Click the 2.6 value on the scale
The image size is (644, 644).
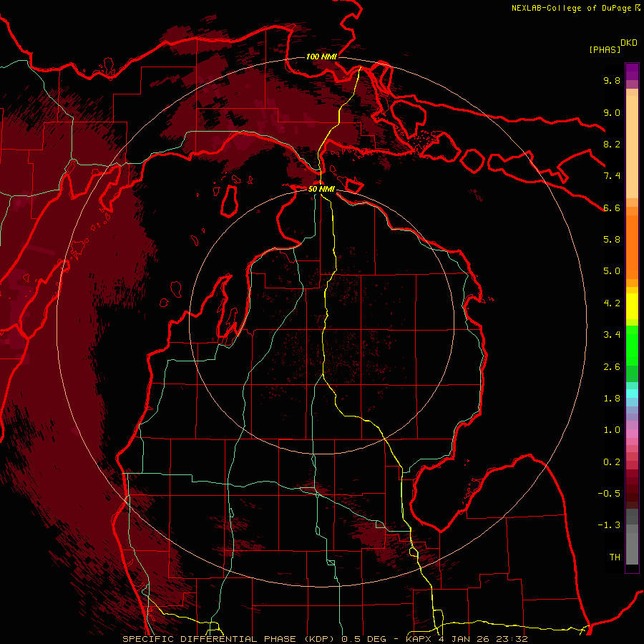coord(612,367)
